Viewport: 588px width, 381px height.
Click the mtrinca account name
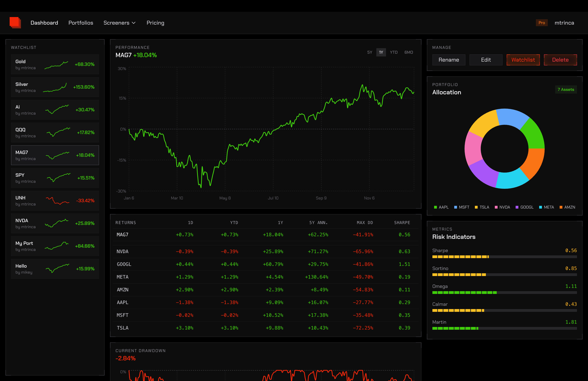(564, 23)
